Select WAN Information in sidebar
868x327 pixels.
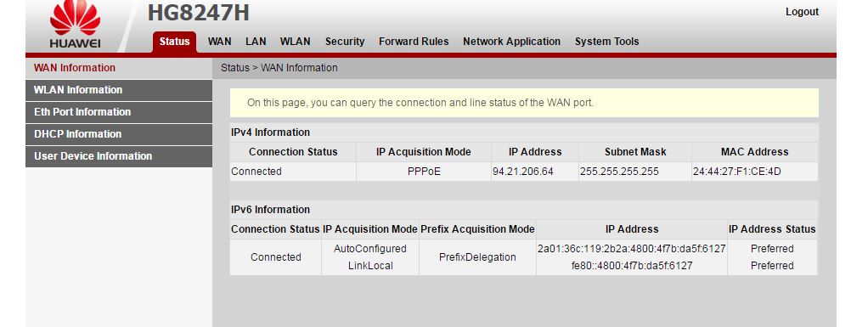click(119, 68)
